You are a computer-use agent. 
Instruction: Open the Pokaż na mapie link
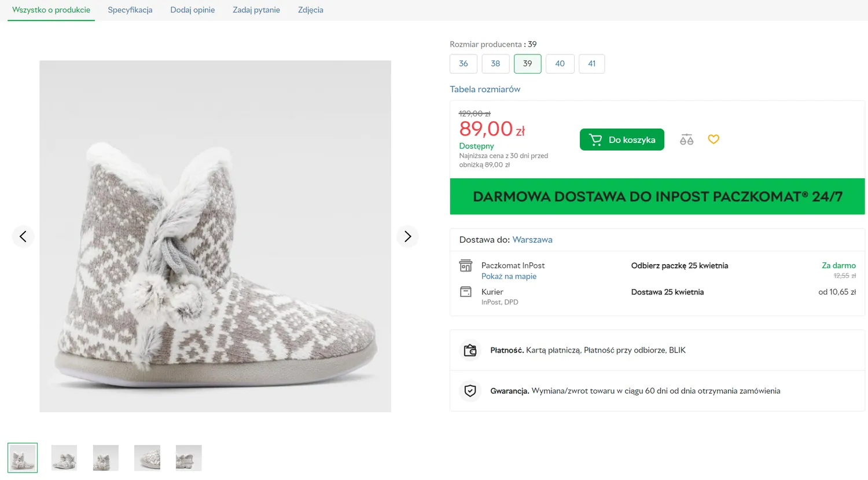pos(509,276)
